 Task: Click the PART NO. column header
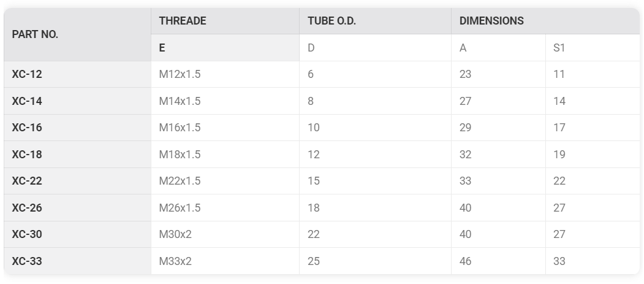tap(36, 34)
